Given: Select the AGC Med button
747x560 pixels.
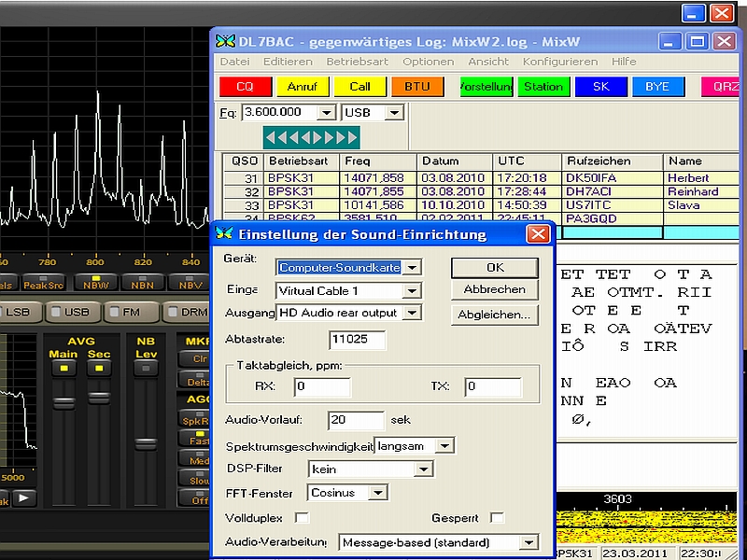Looking at the screenshot, I should (x=194, y=459).
